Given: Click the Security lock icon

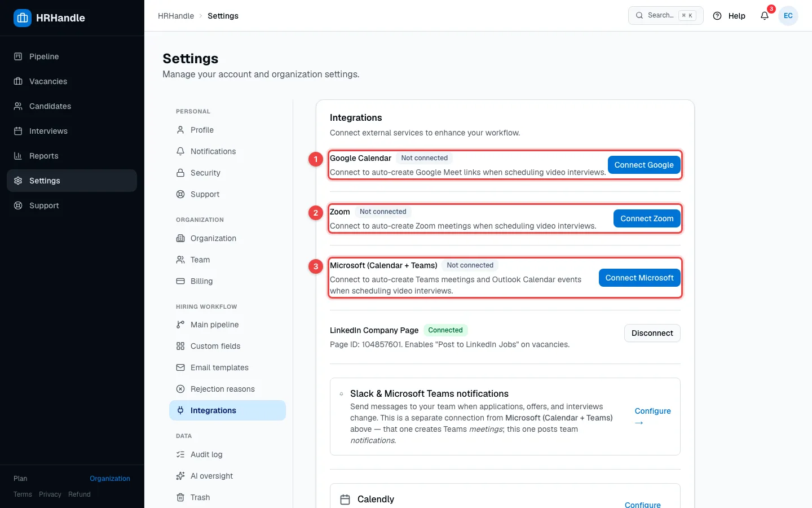Looking at the screenshot, I should point(180,173).
